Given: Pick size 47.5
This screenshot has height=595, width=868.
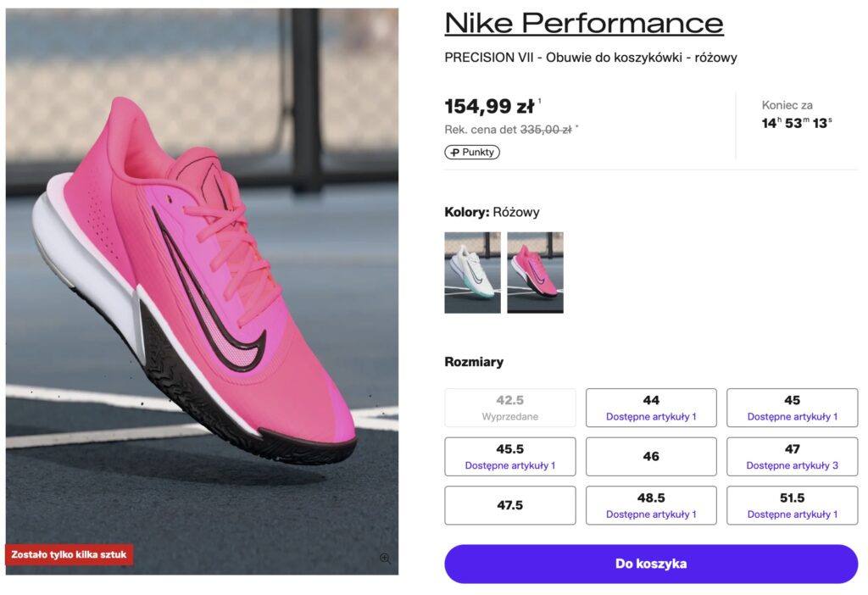Looking at the screenshot, I should point(510,505).
